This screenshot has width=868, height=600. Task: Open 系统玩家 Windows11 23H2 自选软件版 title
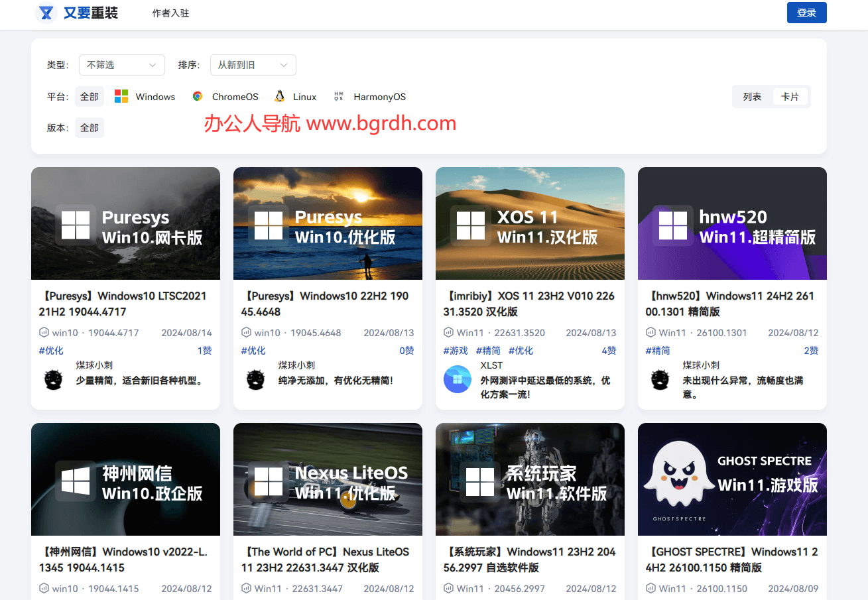[530, 560]
